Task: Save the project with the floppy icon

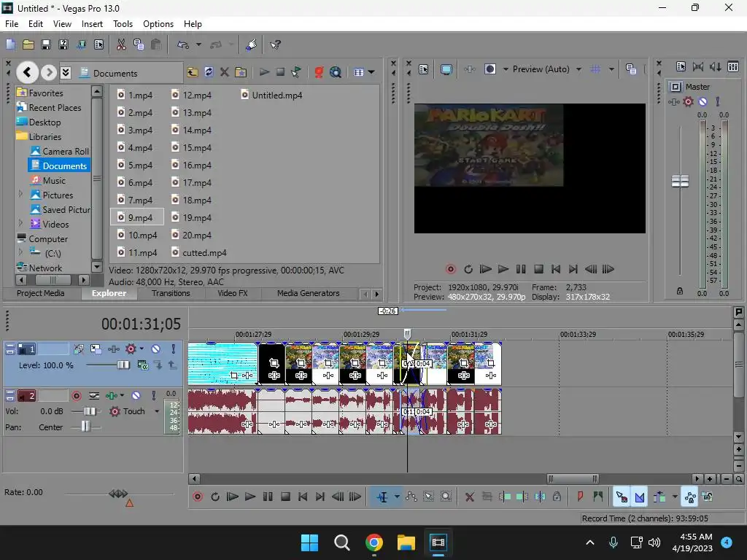Action: coord(46,44)
